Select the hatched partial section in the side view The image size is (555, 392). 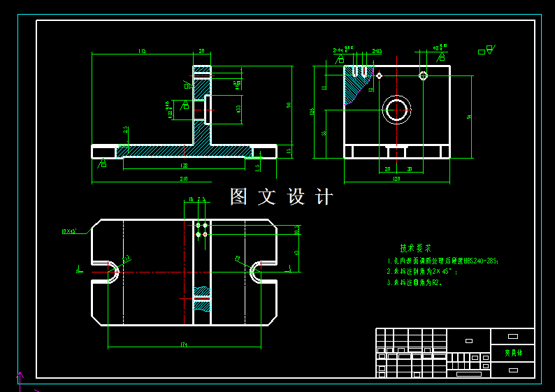point(356,85)
